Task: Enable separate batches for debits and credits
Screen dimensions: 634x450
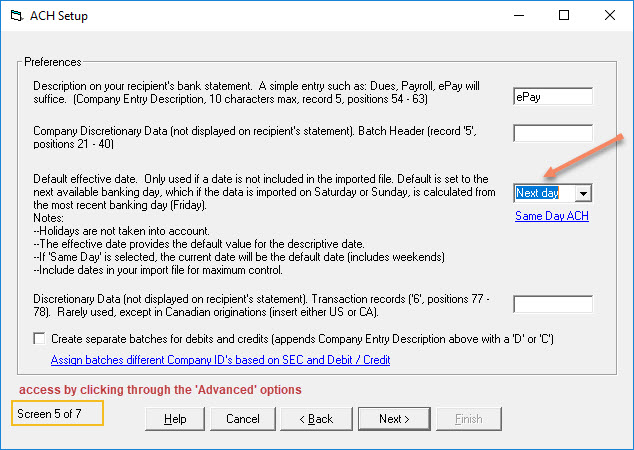Action: click(x=39, y=338)
